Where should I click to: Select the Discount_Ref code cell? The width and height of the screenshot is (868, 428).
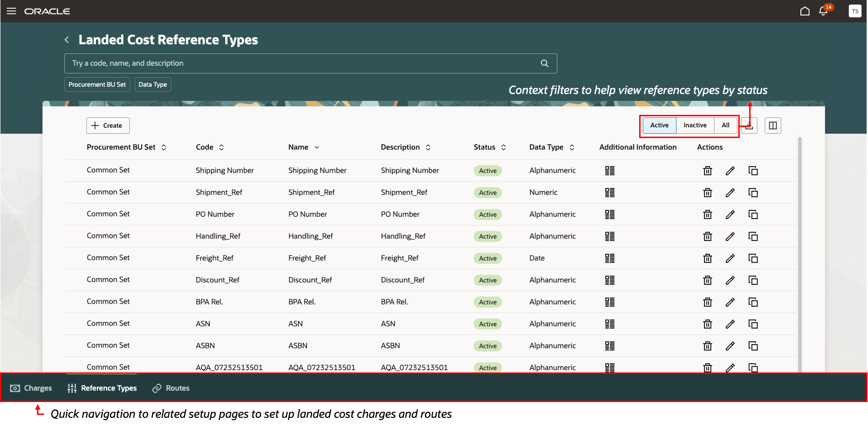click(218, 280)
